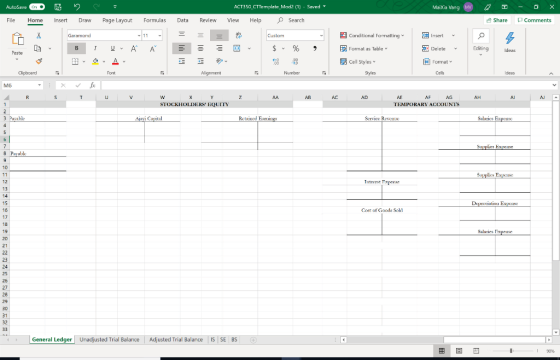The image size is (560, 360).
Task: Open the File menu
Action: pos(11,20)
